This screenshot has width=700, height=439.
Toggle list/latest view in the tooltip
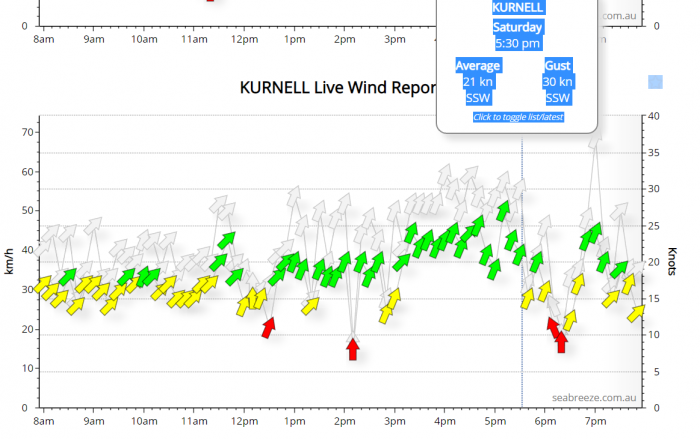pos(518,117)
